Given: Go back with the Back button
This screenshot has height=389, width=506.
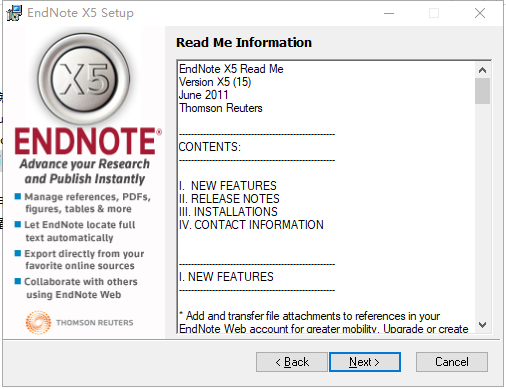Looking at the screenshot, I should (292, 362).
